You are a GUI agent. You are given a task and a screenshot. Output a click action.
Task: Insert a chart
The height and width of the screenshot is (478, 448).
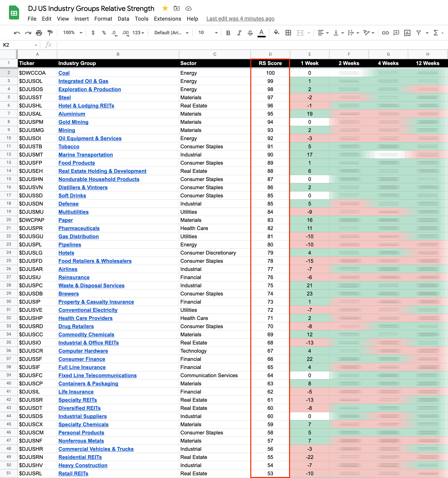point(407,33)
